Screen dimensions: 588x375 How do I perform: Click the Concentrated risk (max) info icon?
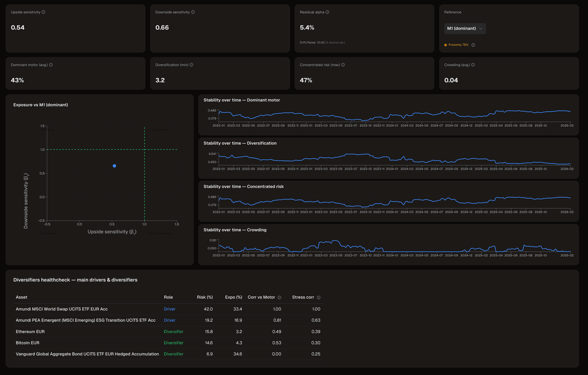point(343,65)
